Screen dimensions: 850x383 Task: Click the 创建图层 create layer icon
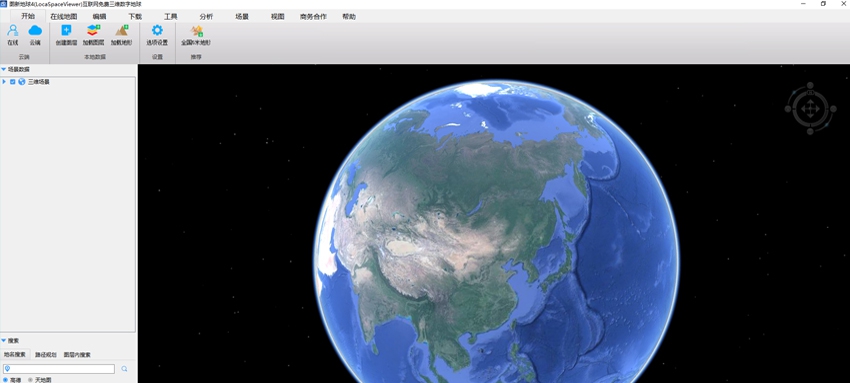(66, 30)
